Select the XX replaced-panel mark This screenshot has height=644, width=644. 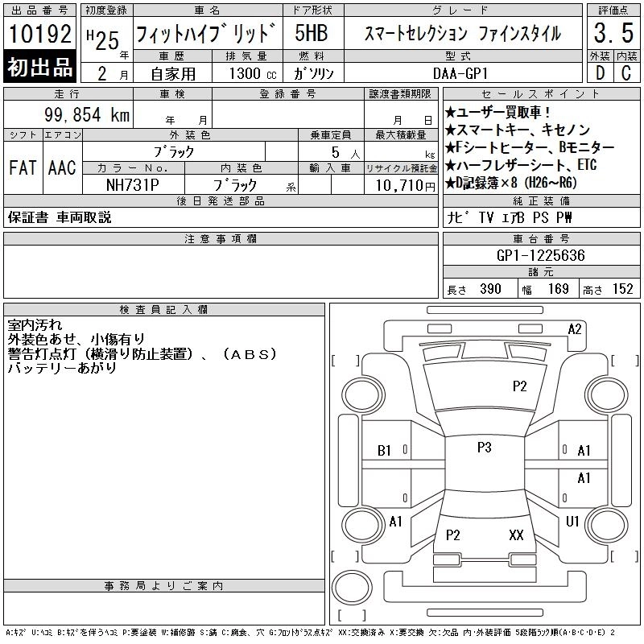517,535
